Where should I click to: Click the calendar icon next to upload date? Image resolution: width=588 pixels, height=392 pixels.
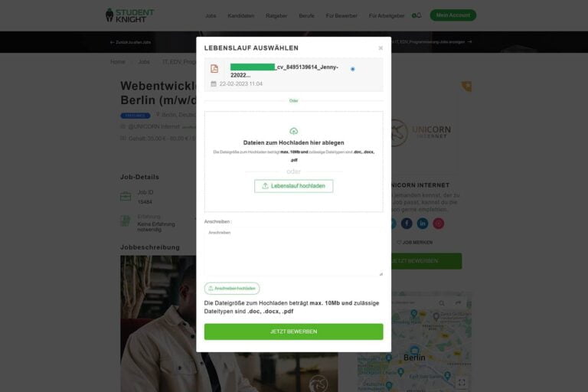(x=214, y=83)
